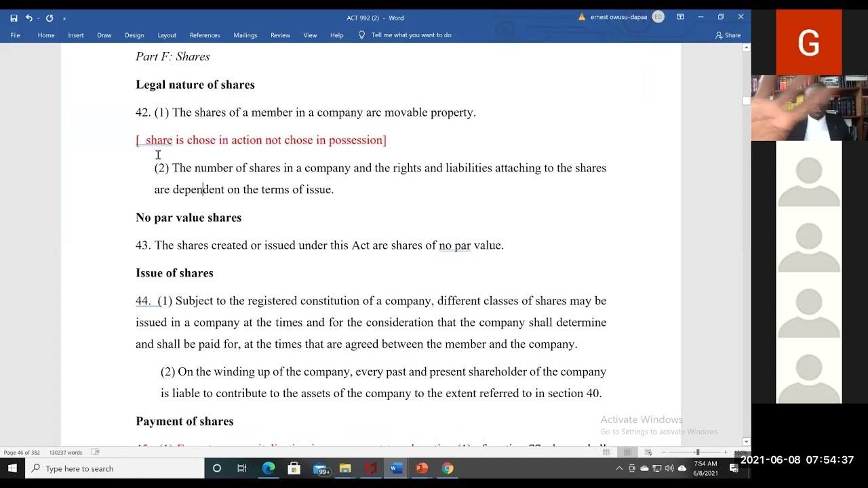This screenshot has width=868, height=488.
Task: Click the Type here to search box
Action: click(115, 468)
